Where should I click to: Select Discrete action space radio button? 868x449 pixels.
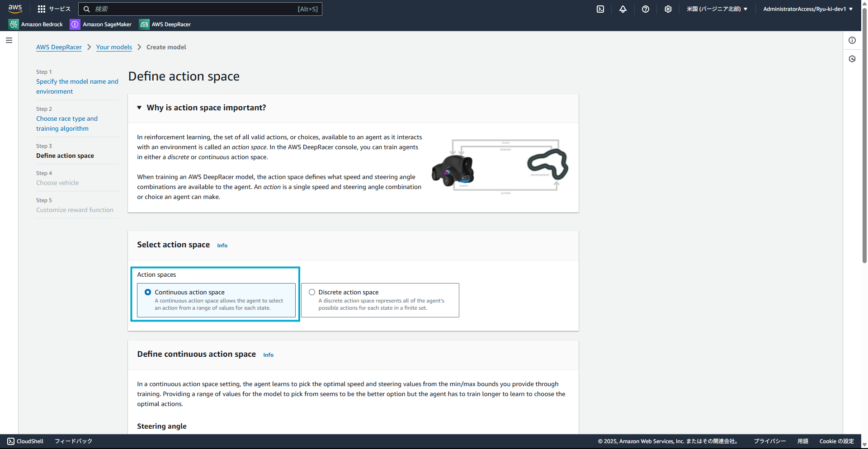point(312,292)
